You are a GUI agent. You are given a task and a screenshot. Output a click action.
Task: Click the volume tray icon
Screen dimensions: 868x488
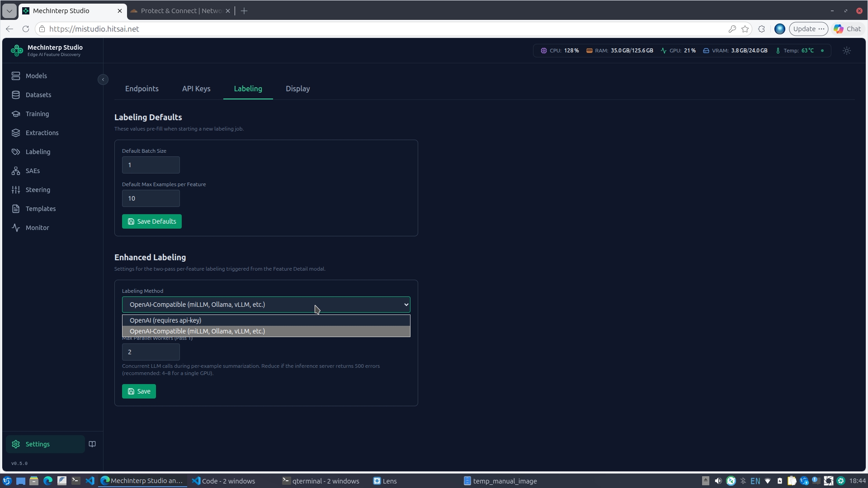click(x=718, y=481)
